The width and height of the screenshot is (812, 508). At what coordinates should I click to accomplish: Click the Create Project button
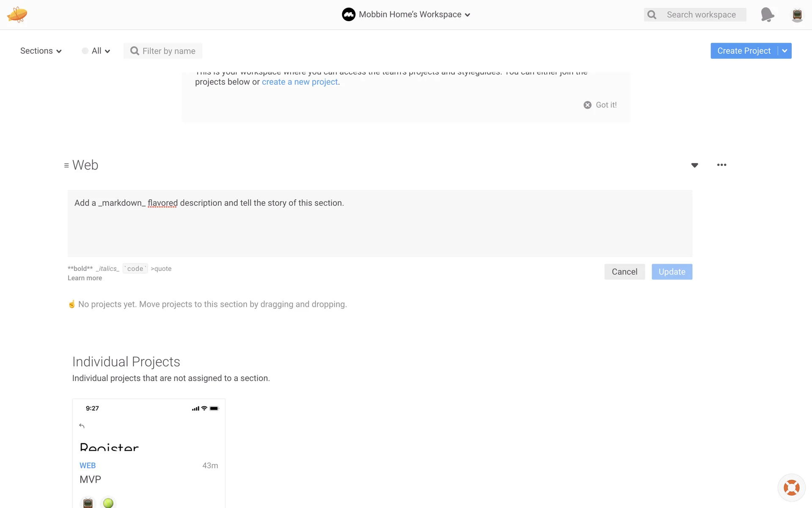tap(743, 51)
